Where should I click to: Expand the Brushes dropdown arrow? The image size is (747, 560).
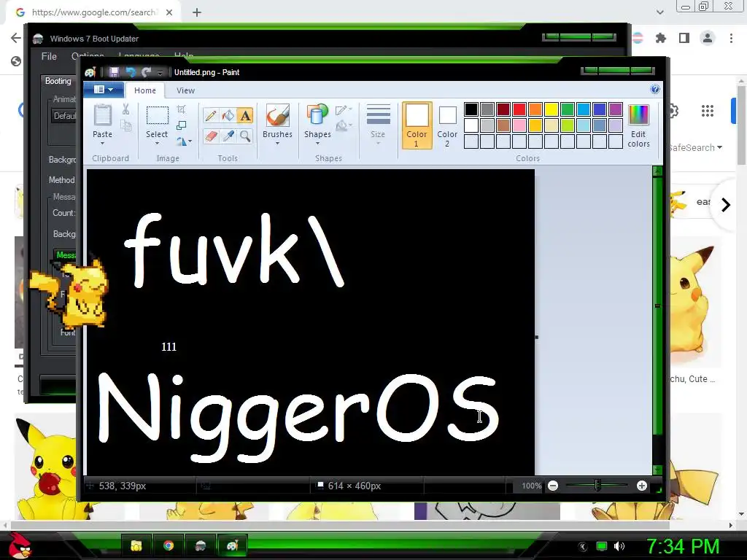(277, 144)
